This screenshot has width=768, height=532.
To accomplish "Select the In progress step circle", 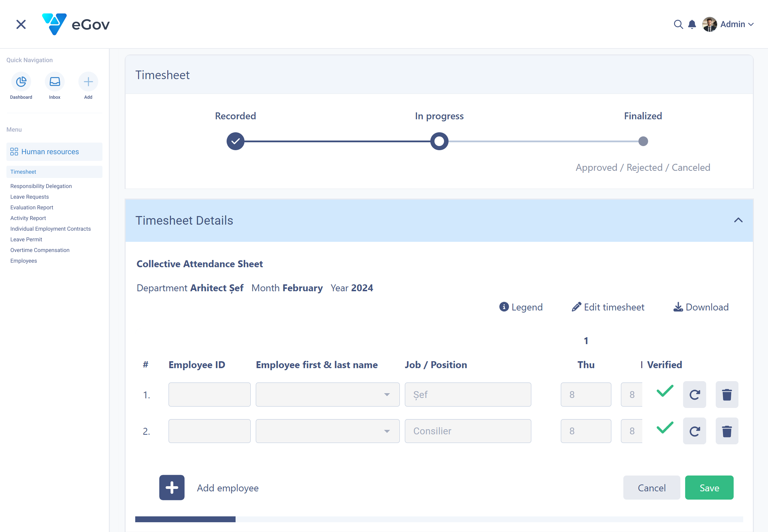I will (439, 141).
